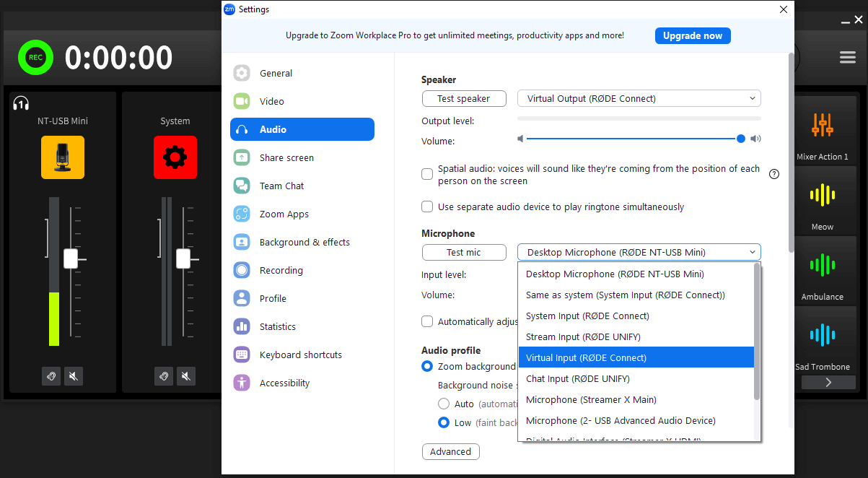Select Microphone (2- USB Advanced Audio Device)
868x478 pixels.
(x=636, y=420)
